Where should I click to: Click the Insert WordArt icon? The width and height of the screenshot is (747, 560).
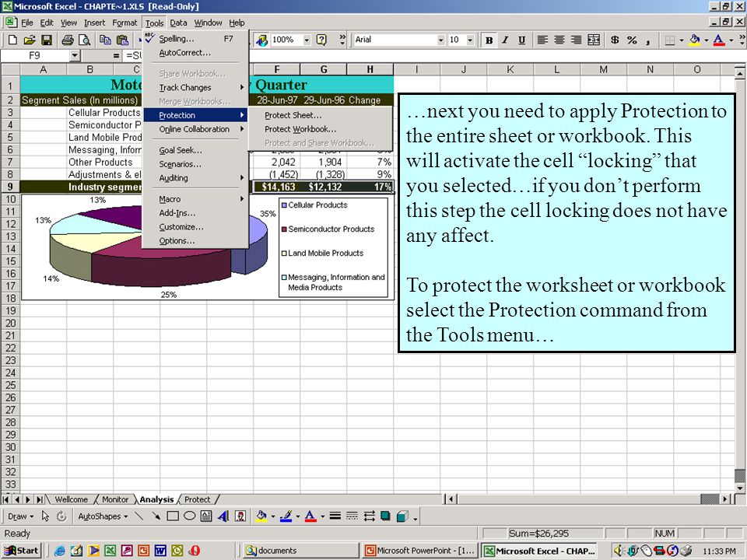pyautogui.click(x=223, y=516)
